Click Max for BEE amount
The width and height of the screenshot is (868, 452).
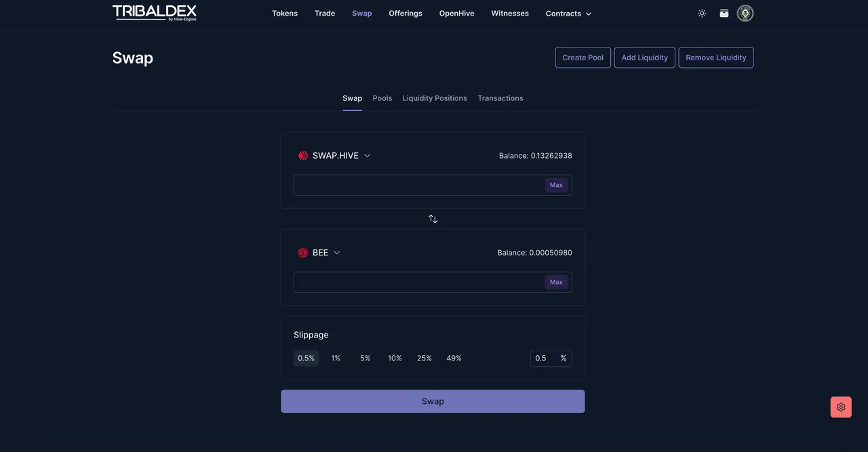(556, 282)
